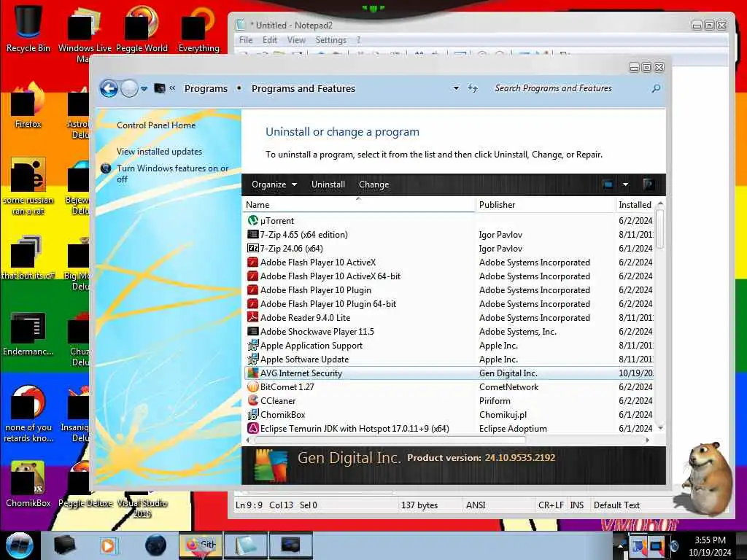The width and height of the screenshot is (747, 560).
Task: Sort by Installed On column header
Action: click(x=635, y=205)
